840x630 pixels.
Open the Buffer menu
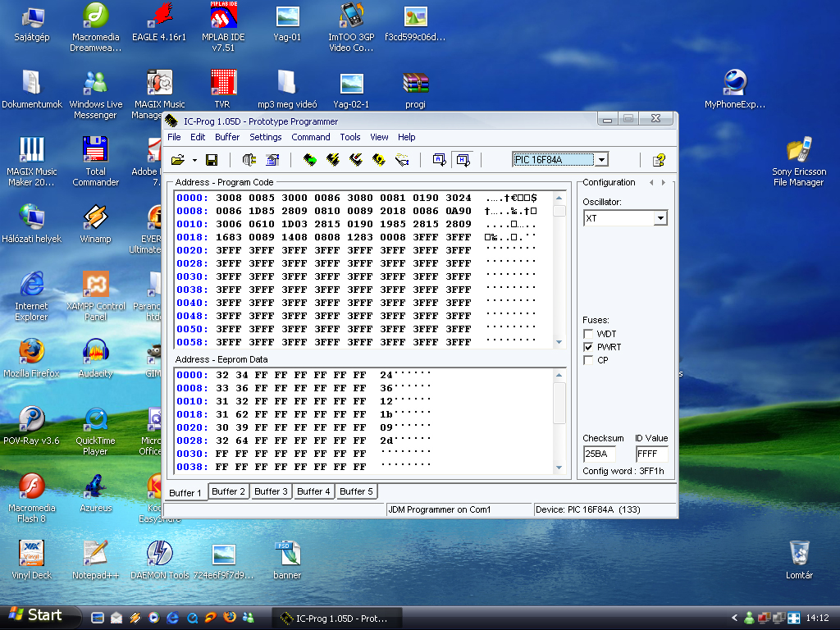tap(227, 137)
